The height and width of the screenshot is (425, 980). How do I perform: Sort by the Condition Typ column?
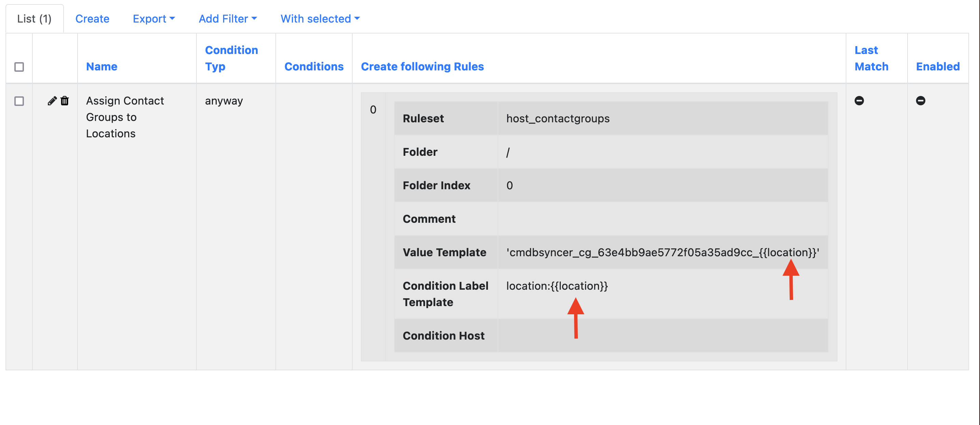[x=231, y=58]
